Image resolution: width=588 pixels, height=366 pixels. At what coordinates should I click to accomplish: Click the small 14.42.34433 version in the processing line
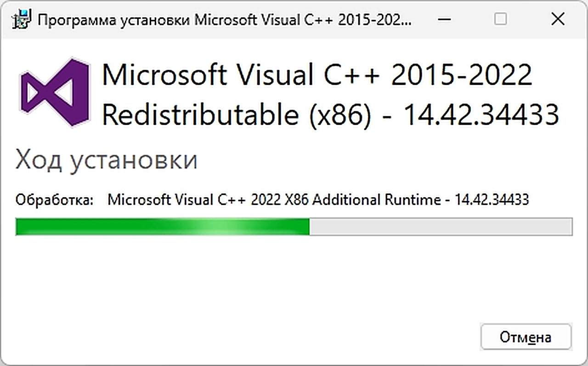(492, 200)
